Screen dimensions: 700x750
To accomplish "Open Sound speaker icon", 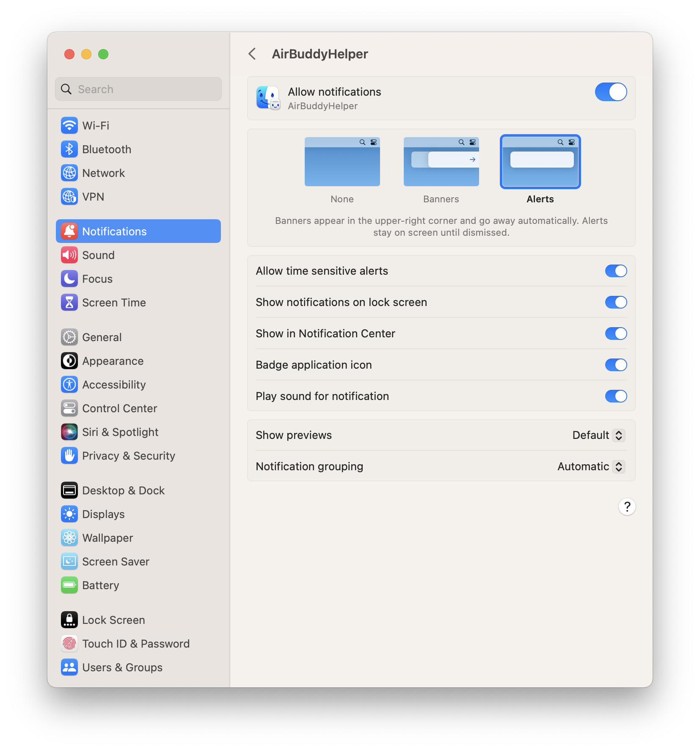I will (x=69, y=255).
